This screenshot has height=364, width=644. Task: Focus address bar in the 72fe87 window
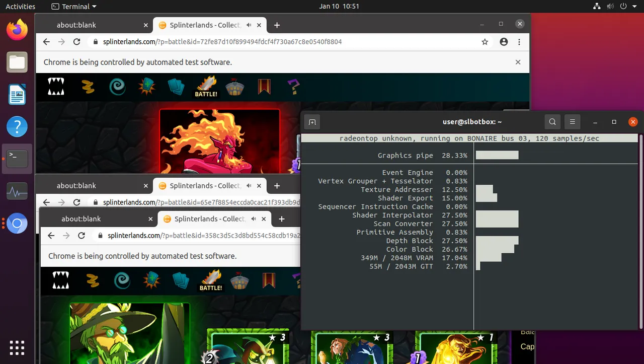tap(284, 42)
